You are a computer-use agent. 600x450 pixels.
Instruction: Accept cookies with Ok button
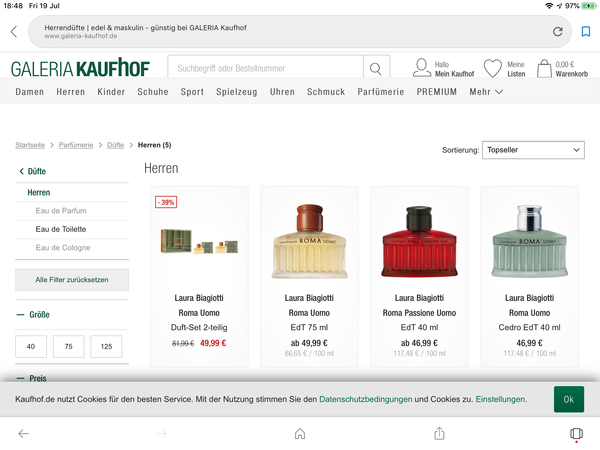click(x=569, y=399)
